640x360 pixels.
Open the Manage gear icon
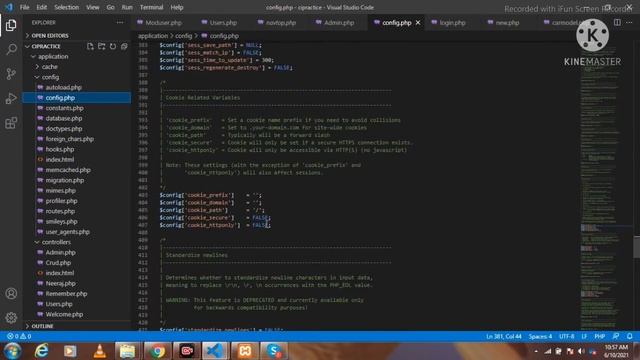[x=11, y=318]
